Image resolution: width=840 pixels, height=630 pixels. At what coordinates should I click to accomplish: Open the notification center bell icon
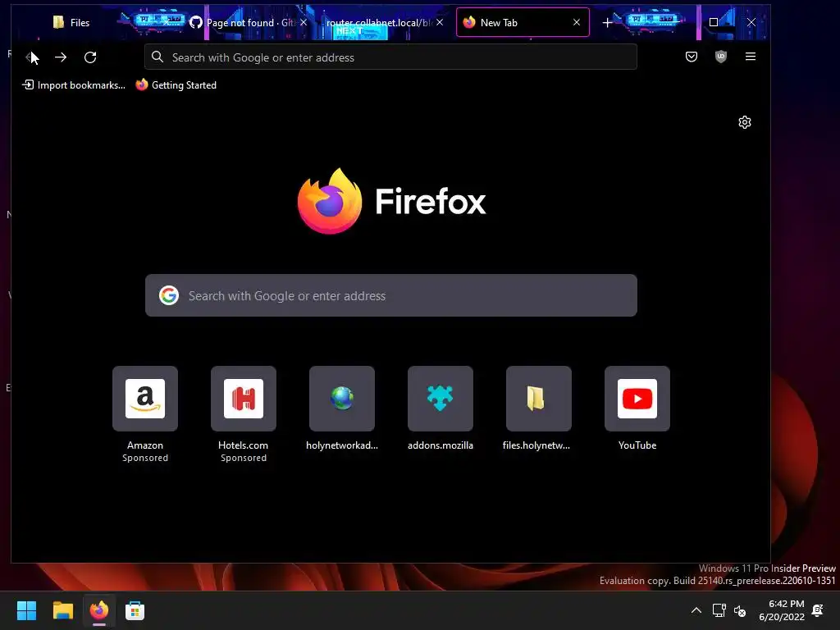(x=818, y=610)
